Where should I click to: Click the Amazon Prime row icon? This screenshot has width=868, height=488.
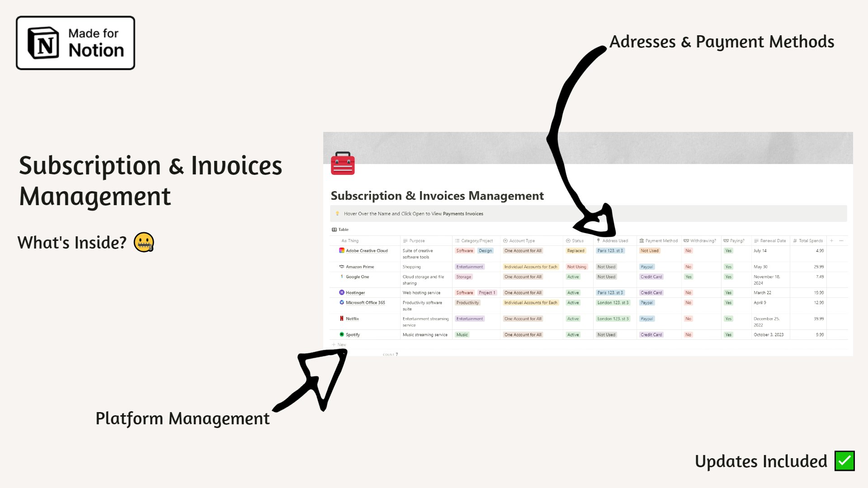click(x=342, y=267)
